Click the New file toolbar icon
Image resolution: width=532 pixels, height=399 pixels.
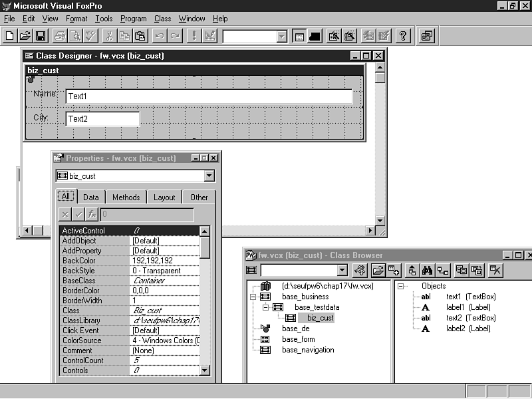[x=10, y=36]
